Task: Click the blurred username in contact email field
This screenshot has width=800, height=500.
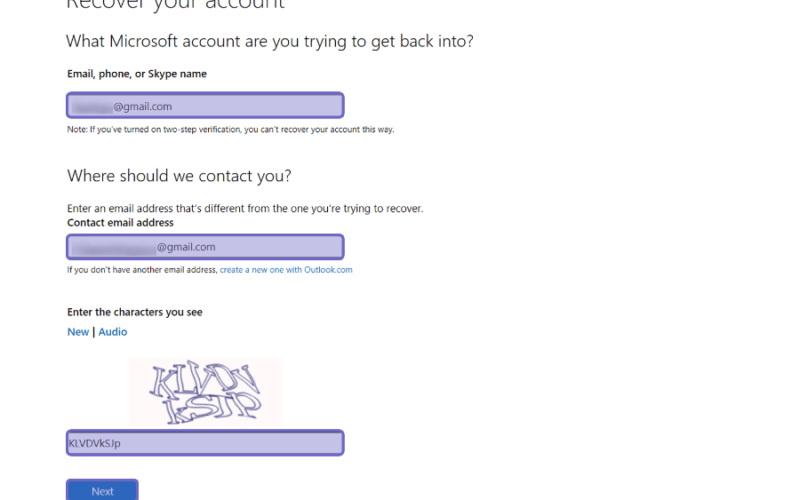Action: pos(113,247)
